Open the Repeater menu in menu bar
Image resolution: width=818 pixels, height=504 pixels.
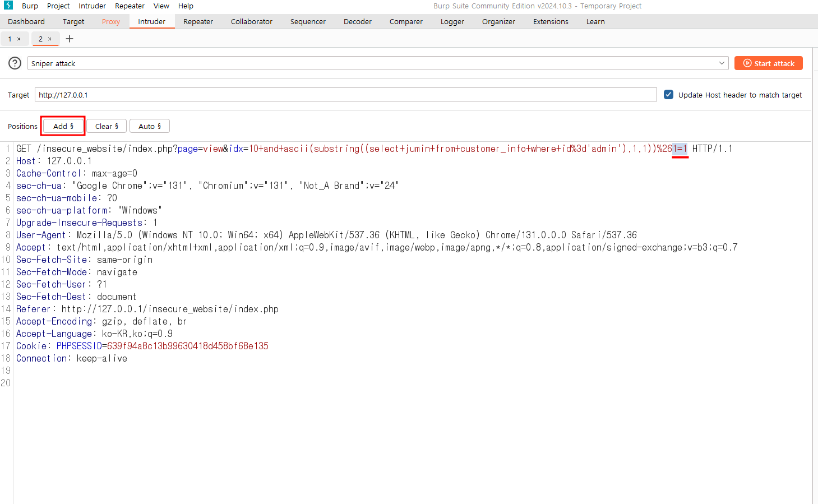(x=130, y=6)
